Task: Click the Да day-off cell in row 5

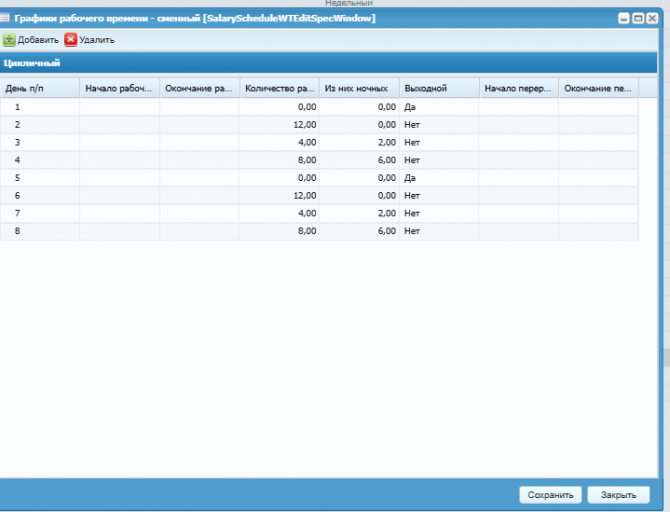Action: (439, 178)
